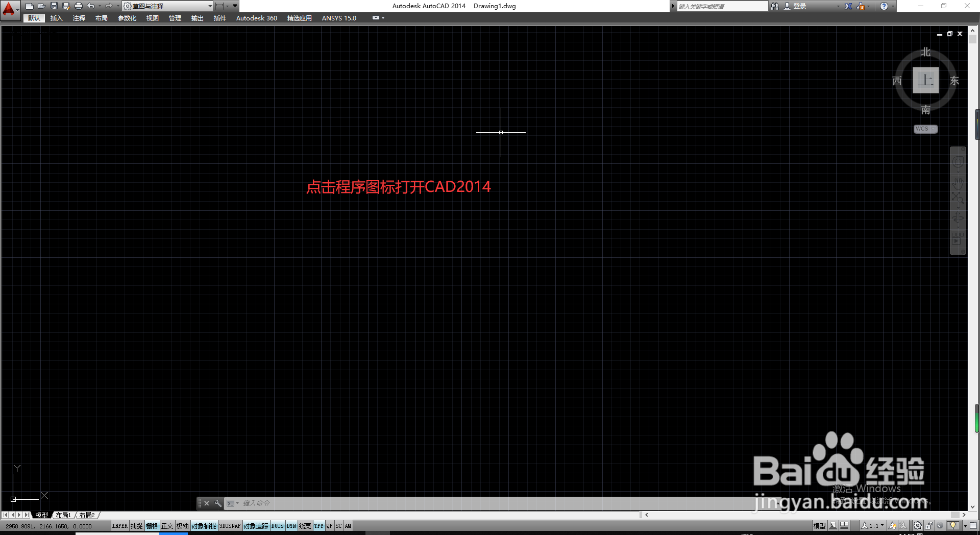Click the ribbon minimize toggle button
This screenshot has width=980, height=535.
click(376, 18)
